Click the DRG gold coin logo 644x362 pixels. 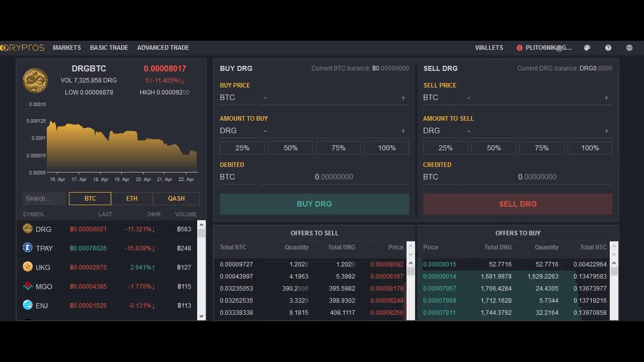35,80
